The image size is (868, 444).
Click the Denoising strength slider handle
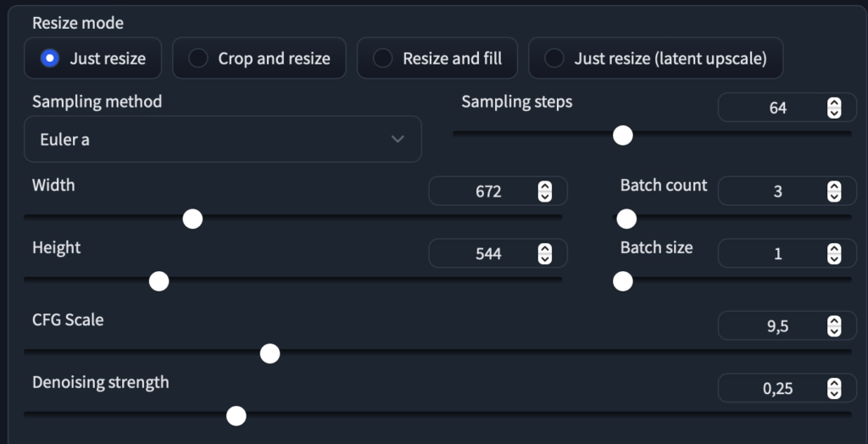pyautogui.click(x=236, y=416)
